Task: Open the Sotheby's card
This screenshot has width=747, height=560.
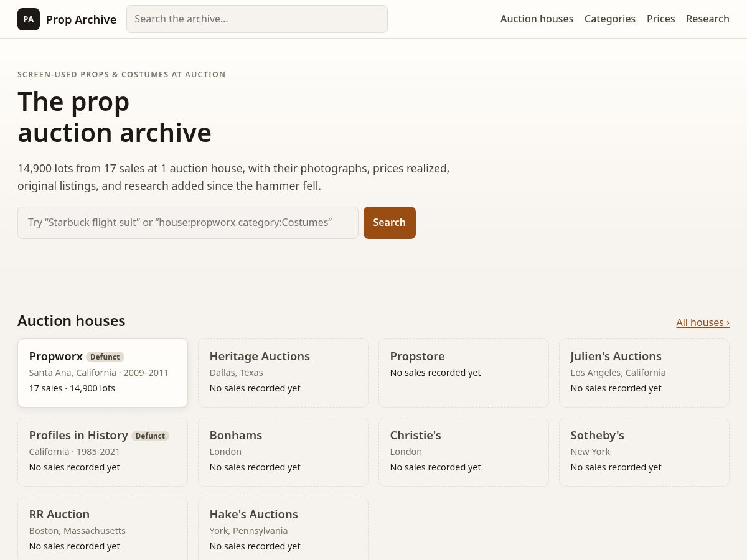Action: point(644,452)
